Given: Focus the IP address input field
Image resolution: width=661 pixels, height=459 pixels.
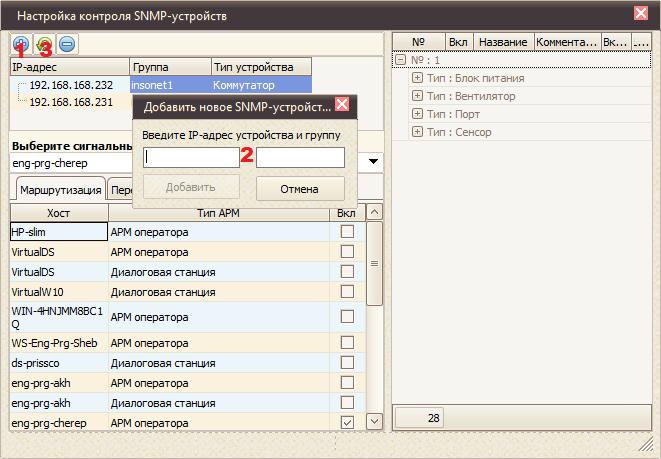Looking at the screenshot, I should coord(191,157).
